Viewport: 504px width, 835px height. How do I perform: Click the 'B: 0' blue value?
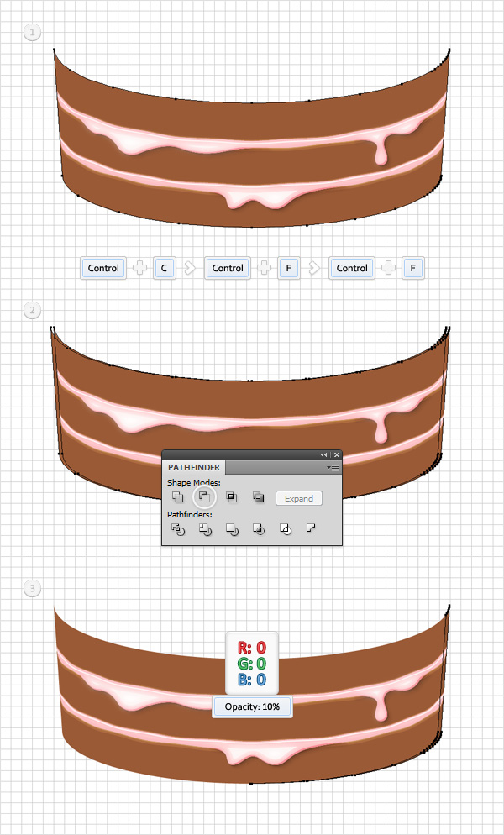[252, 680]
